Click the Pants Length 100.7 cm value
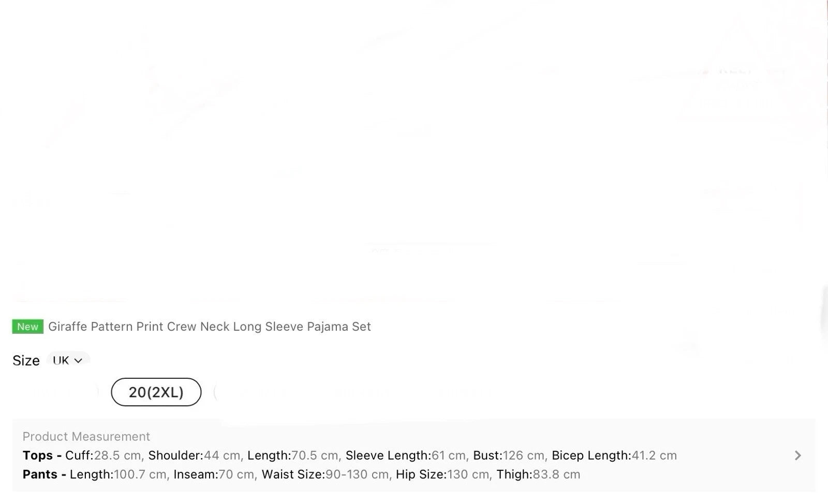This screenshot has width=828, height=504. [118, 475]
